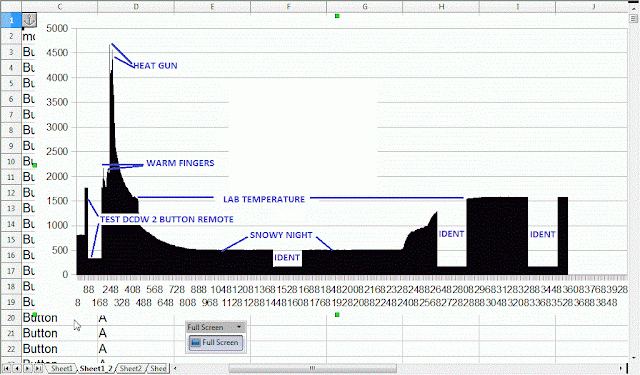The height and width of the screenshot is (375, 640).
Task: Click previous sheet navigation arrow
Action: (x=17, y=368)
